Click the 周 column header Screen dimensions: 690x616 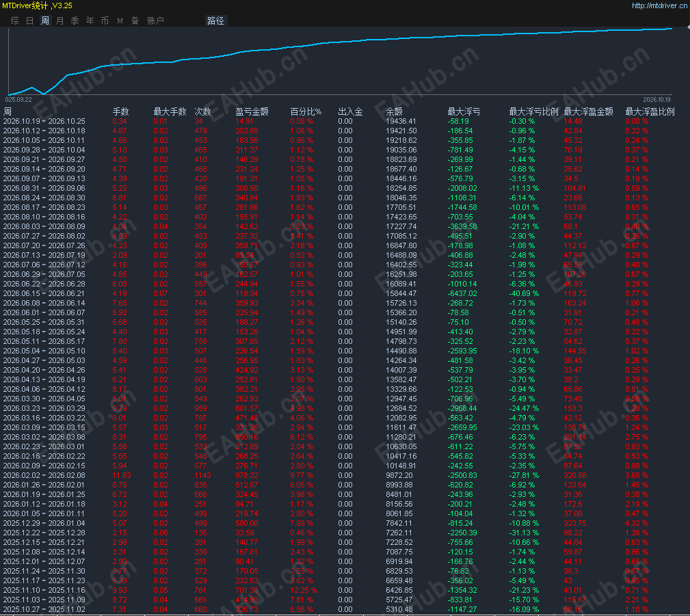tap(8, 111)
